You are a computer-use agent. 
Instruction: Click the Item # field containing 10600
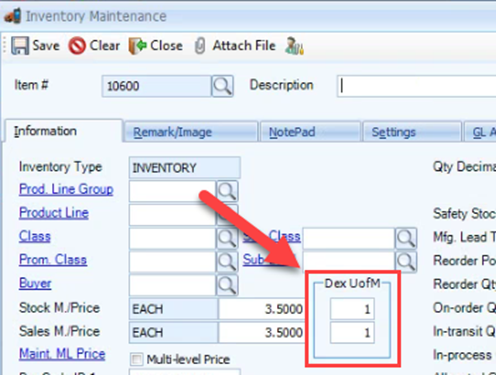coord(156,86)
